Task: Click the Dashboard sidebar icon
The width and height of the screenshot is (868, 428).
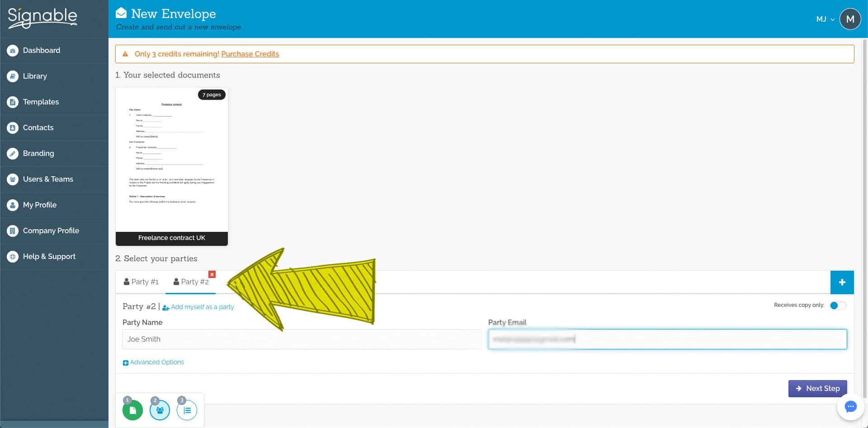Action: pyautogui.click(x=13, y=51)
